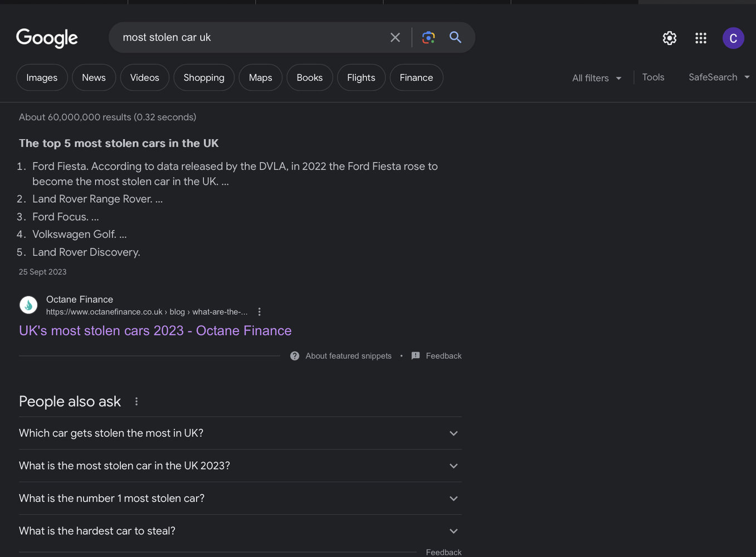
Task: Open the SafeSearch dropdown
Action: 719,77
